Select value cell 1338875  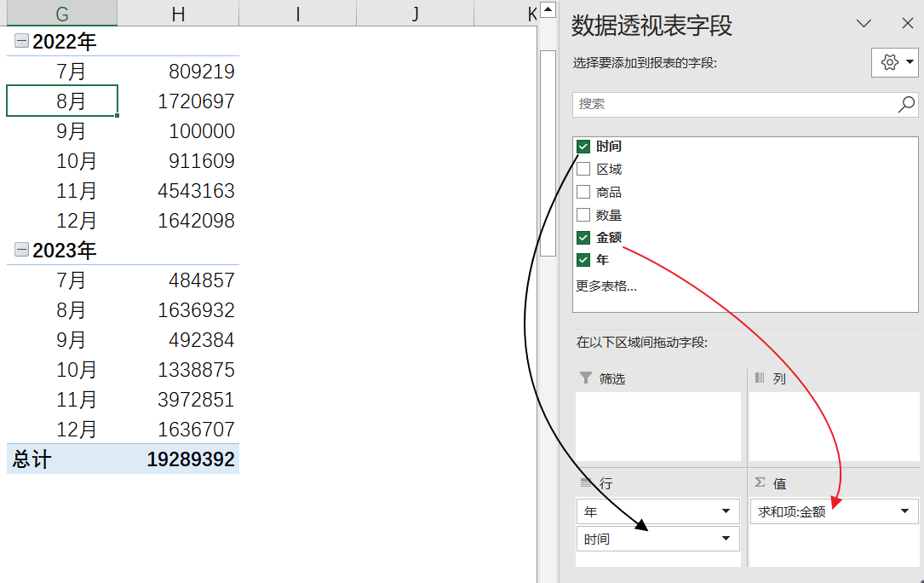click(x=179, y=370)
